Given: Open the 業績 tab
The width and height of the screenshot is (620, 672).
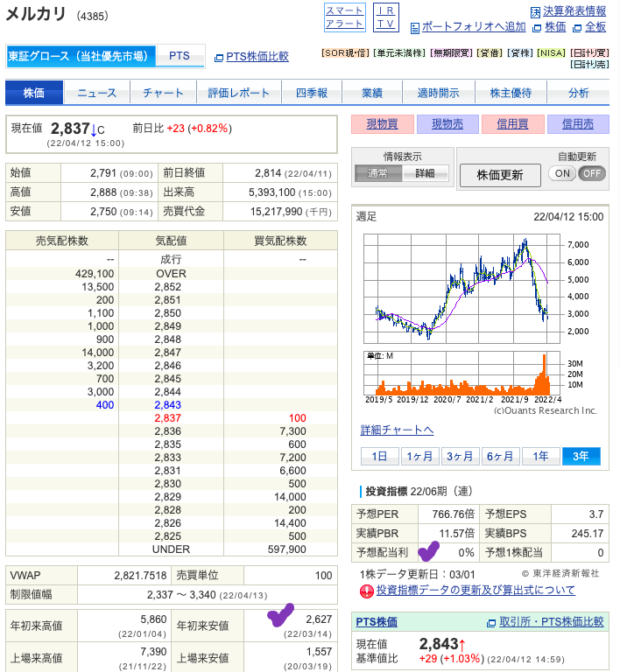Looking at the screenshot, I should coord(372,93).
